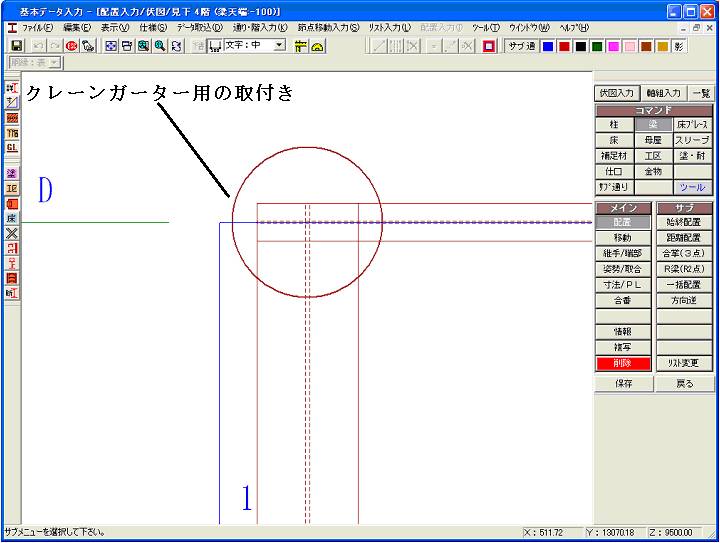Select the スリーブ command
Image resolution: width=720 pixels, height=543 pixels.
pos(692,140)
